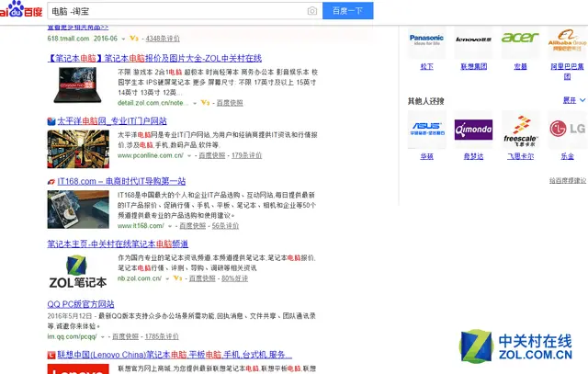Image resolution: width=588 pixels, height=374 pixels.
Task: Click www.it168.com URL text
Action: 141,226
